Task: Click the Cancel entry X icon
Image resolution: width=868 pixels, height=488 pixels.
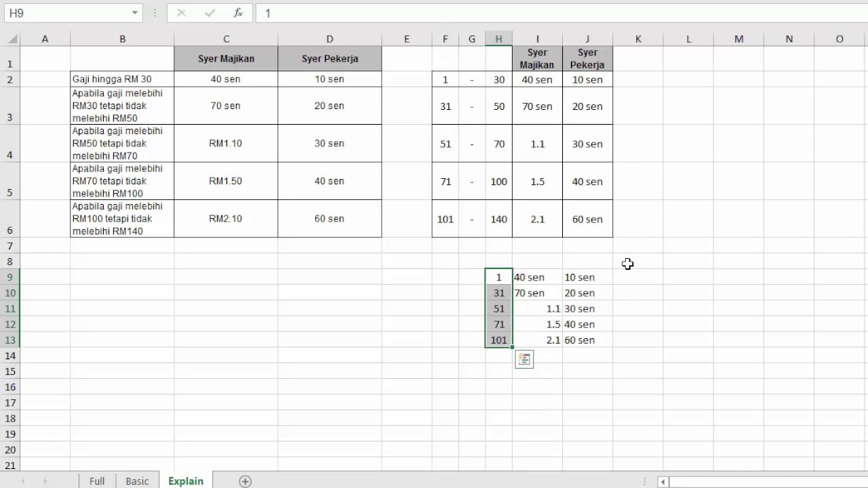Action: [x=181, y=13]
